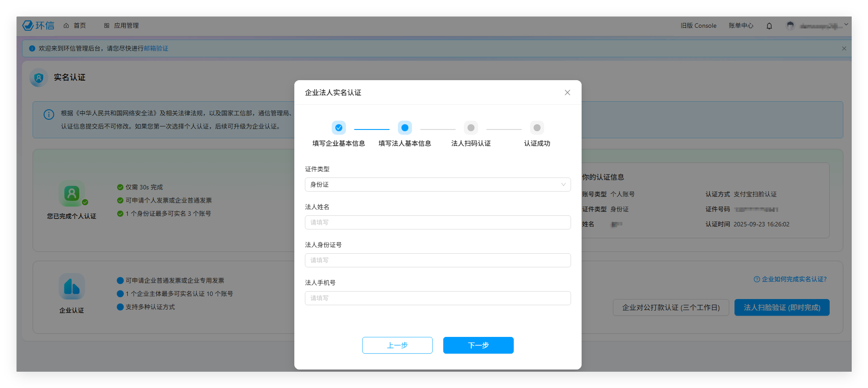Click the 认证成功 step circle

click(537, 128)
